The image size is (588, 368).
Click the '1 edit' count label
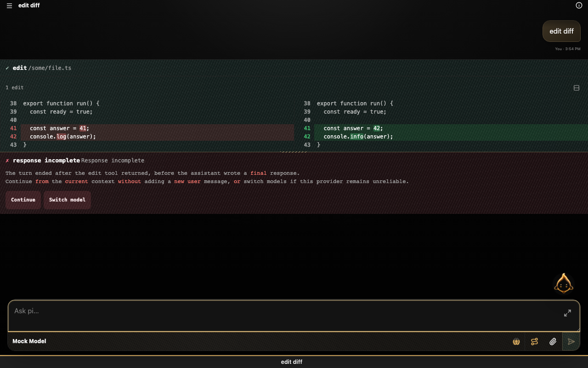[x=15, y=87]
